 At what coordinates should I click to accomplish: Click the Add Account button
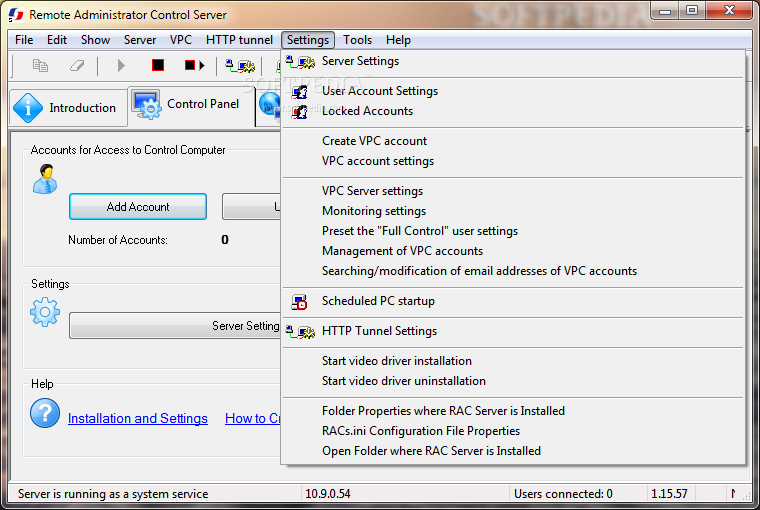[x=138, y=207]
